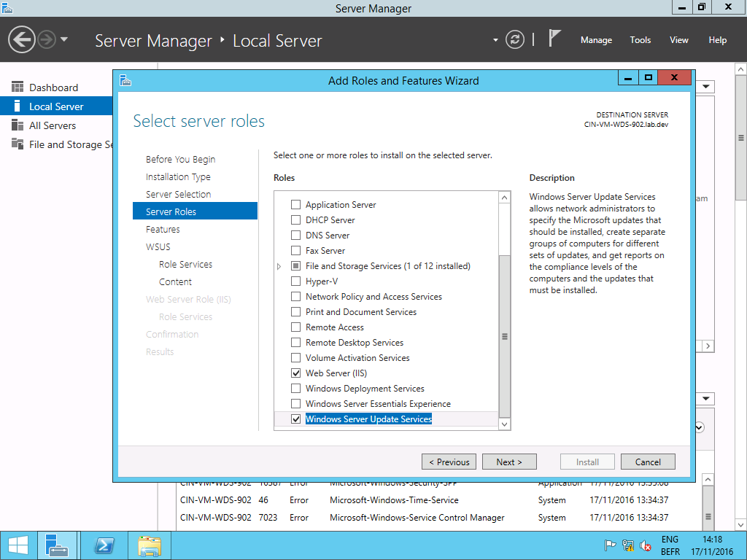Open the notifications flag in Server Manager

click(554, 39)
